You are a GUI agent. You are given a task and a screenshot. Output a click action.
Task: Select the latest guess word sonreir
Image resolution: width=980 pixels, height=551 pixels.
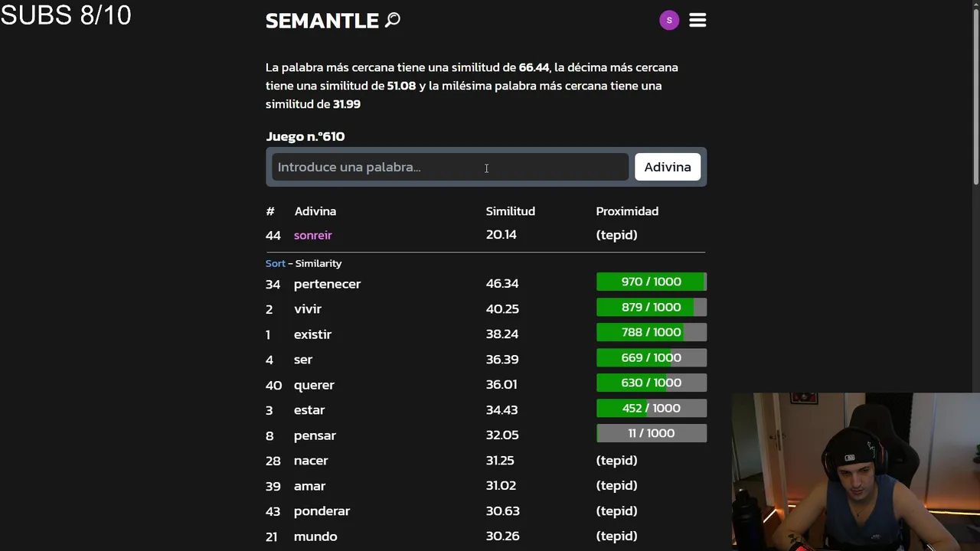tap(312, 236)
